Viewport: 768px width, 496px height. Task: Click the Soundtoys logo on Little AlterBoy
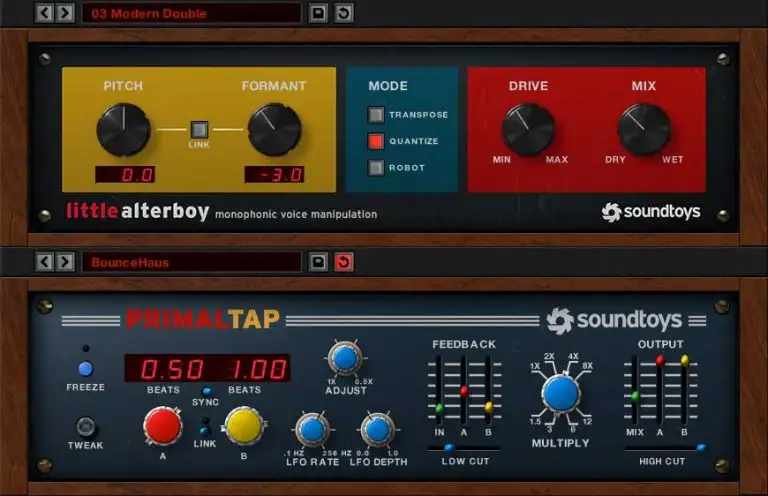click(x=651, y=212)
